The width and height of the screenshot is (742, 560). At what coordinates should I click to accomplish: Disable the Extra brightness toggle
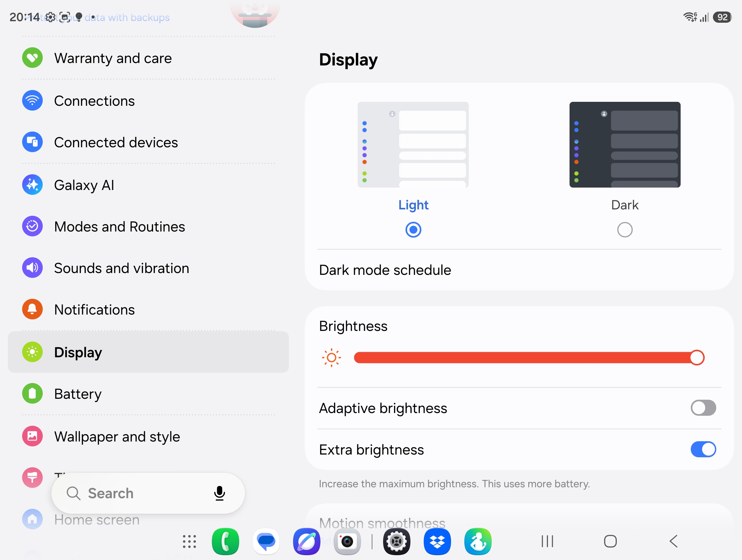pos(703,449)
